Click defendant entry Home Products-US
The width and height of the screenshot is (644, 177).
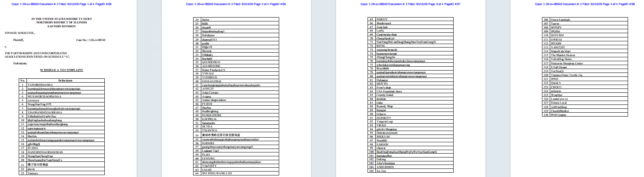[x=213, y=70]
